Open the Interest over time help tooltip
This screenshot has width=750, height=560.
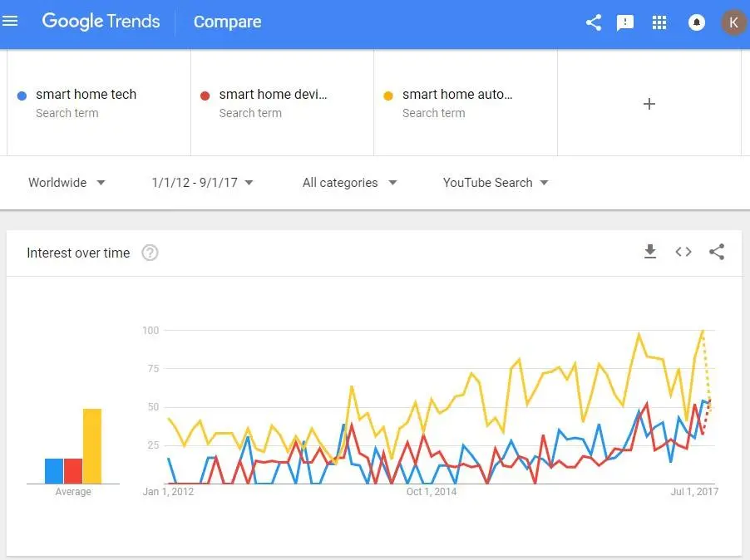150,252
